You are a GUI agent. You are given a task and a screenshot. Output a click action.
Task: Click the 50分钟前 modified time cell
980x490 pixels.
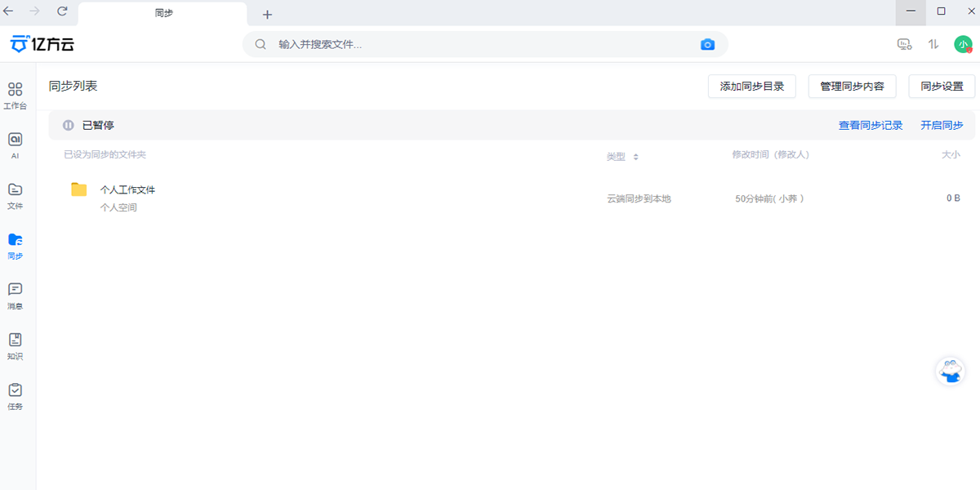(x=769, y=198)
